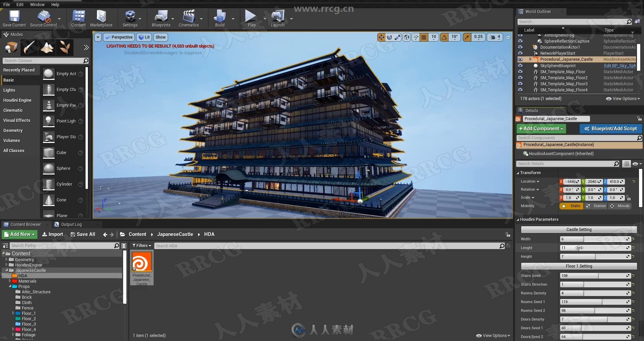
Task: Open the Lit view mode dropdown
Action: click(144, 37)
